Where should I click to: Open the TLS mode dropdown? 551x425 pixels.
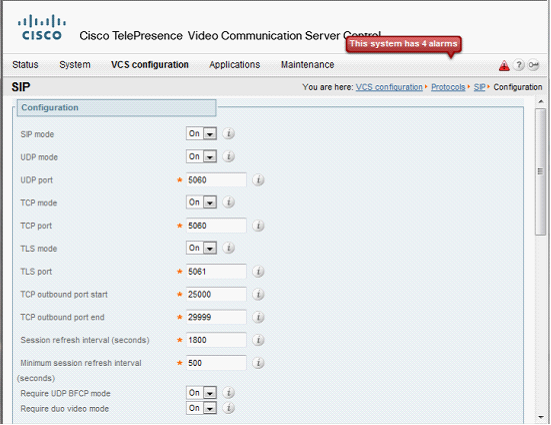201,248
